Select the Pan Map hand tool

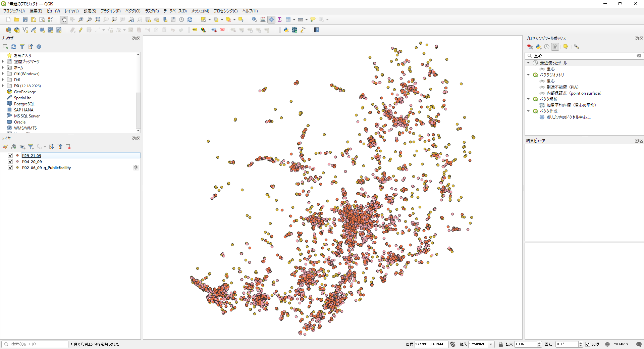pos(64,19)
